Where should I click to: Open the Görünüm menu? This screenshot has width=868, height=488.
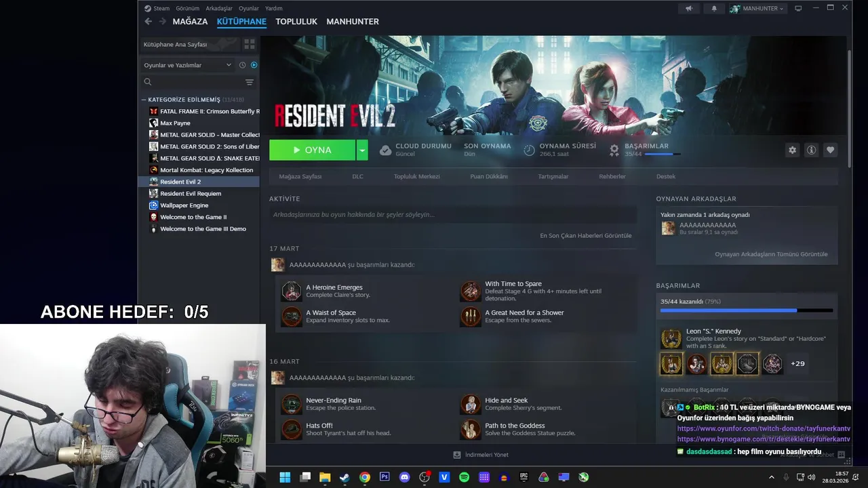coord(188,8)
